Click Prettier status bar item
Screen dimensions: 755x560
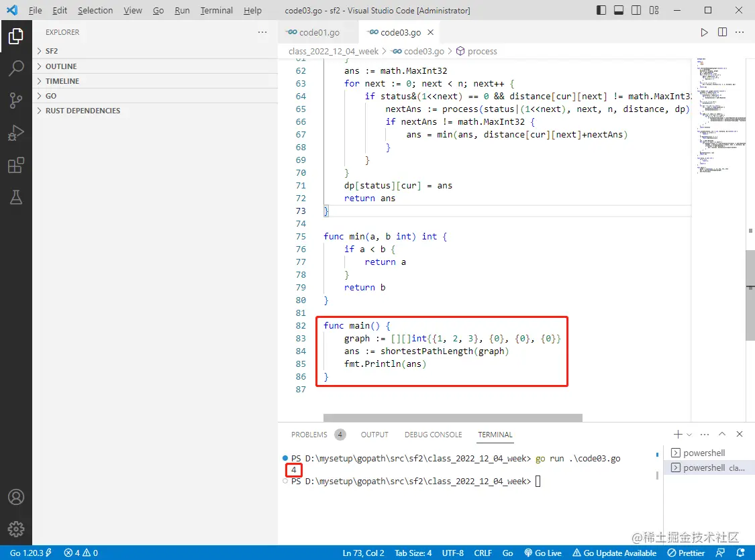click(686, 553)
